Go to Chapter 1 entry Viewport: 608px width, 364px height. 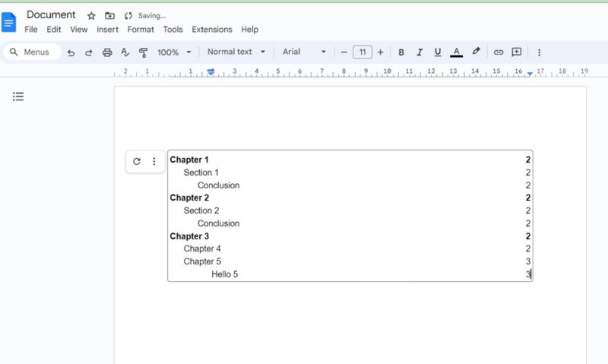point(189,160)
